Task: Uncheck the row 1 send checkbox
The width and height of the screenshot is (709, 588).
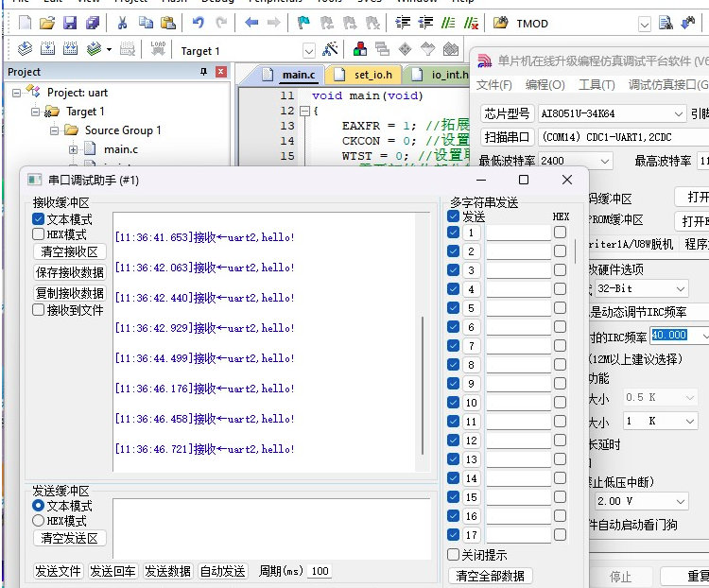Action: pos(453,233)
